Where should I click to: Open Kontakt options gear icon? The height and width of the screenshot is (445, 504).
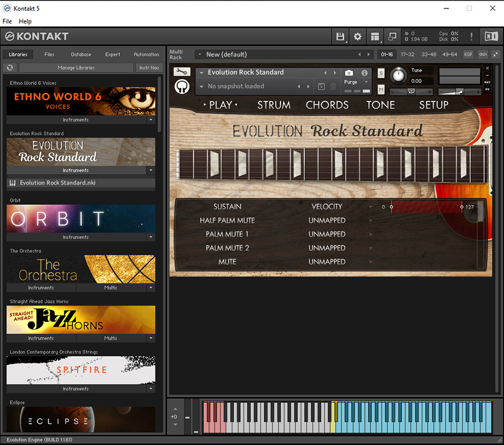[x=357, y=36]
